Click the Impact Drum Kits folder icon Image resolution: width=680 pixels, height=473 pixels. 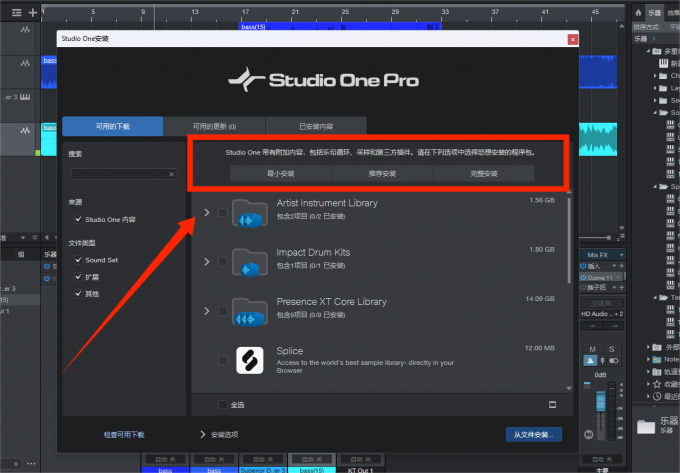[x=249, y=261]
